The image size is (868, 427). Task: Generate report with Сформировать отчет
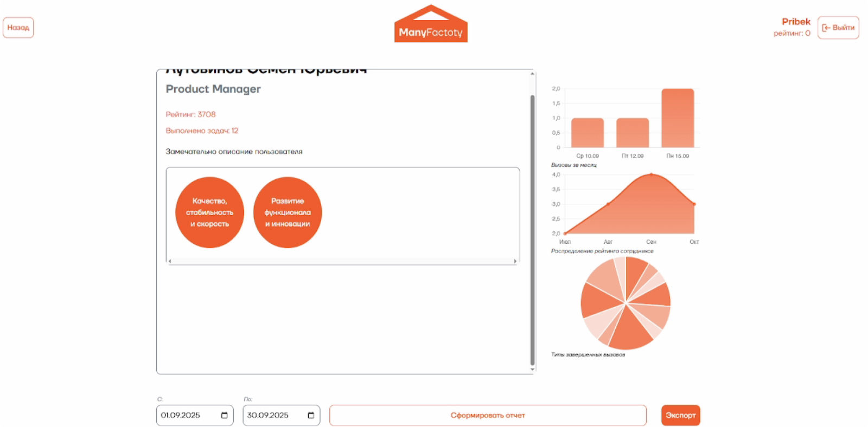click(488, 416)
